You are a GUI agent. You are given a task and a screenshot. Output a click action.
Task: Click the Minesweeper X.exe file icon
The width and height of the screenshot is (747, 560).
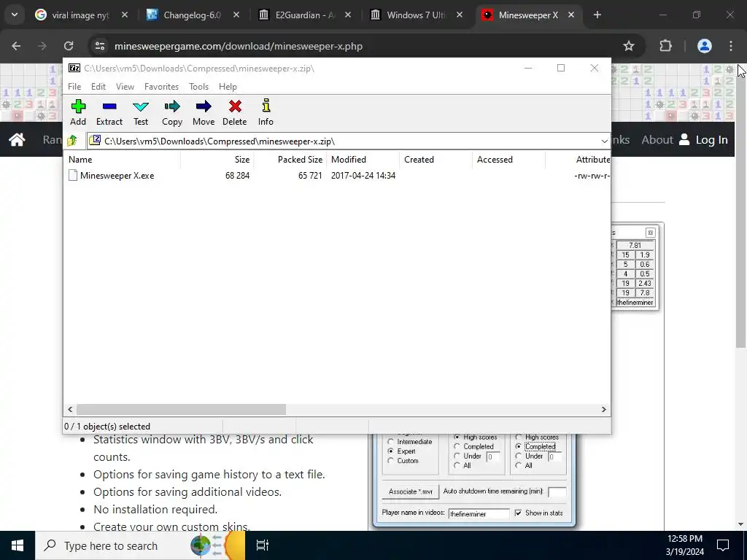pyautogui.click(x=73, y=175)
